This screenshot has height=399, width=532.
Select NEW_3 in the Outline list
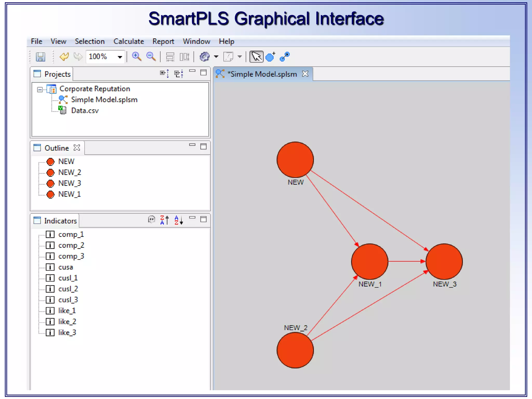69,183
